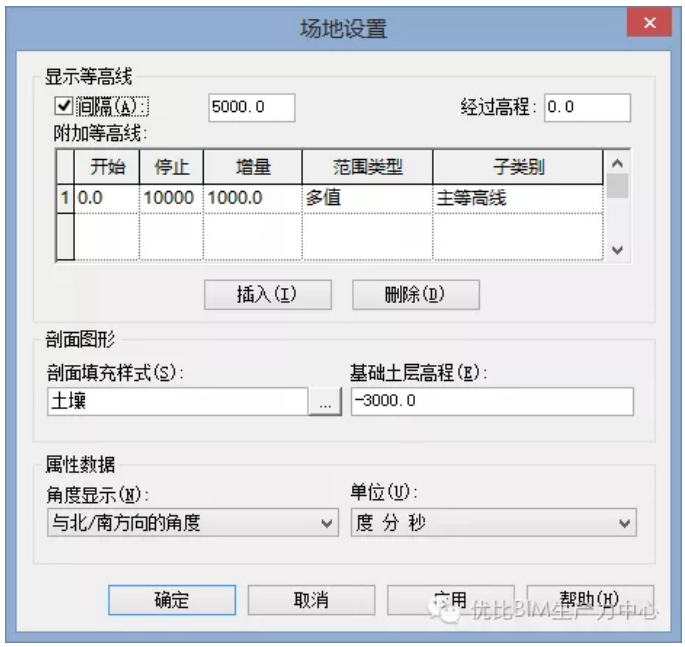Click the 取消 cancel button
Viewport: 685px width, 647px height.
pos(311,600)
